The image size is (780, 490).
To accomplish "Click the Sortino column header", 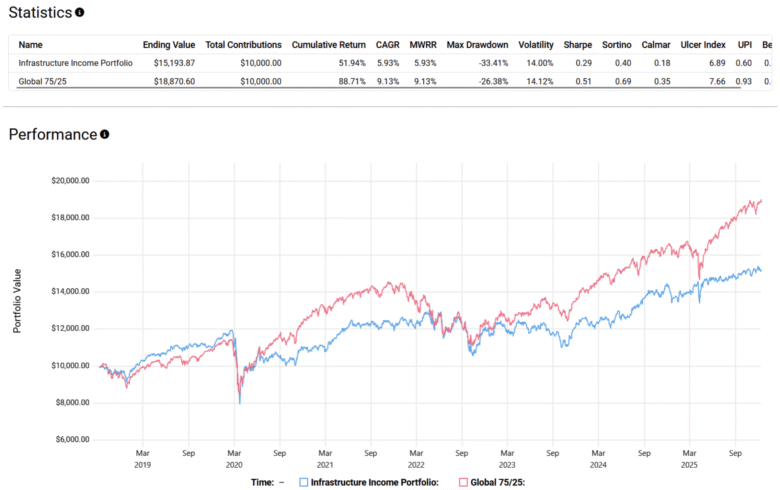I will (x=618, y=45).
